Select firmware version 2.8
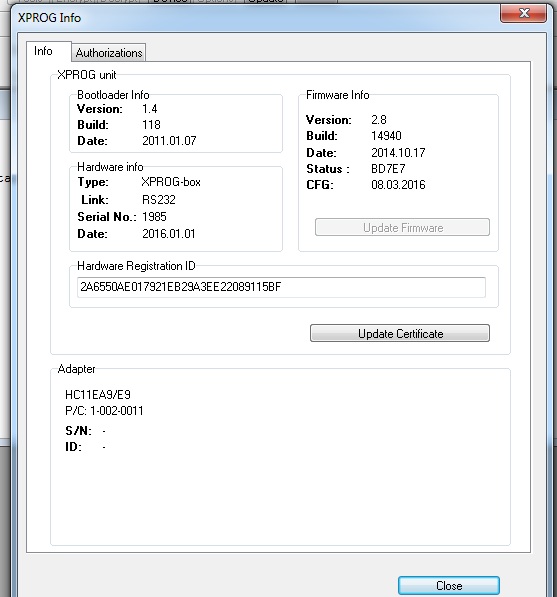557x597 pixels. (x=379, y=120)
